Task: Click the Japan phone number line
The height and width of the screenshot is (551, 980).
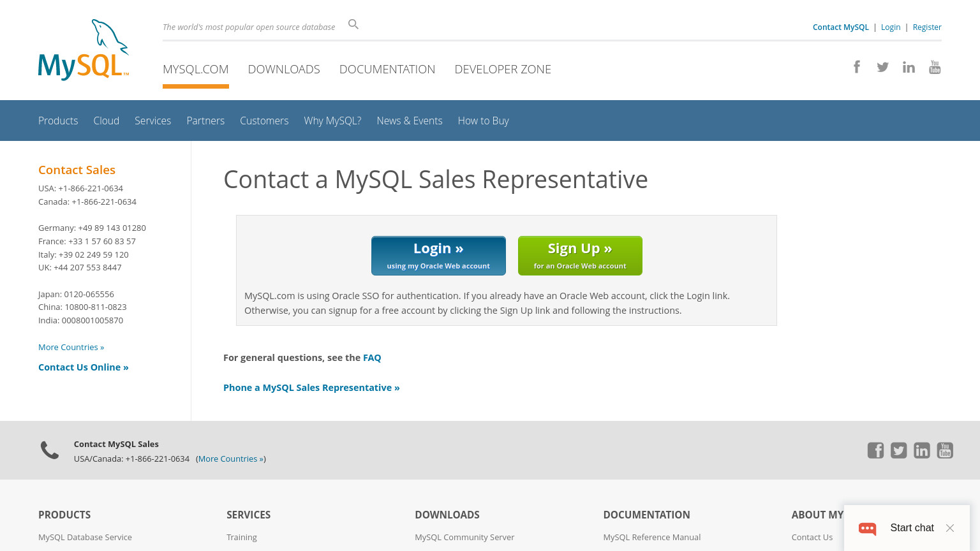Action: (76, 294)
